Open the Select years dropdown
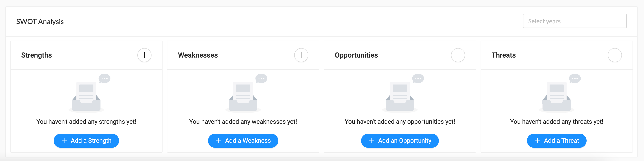This screenshot has height=161, width=644. pyautogui.click(x=574, y=21)
